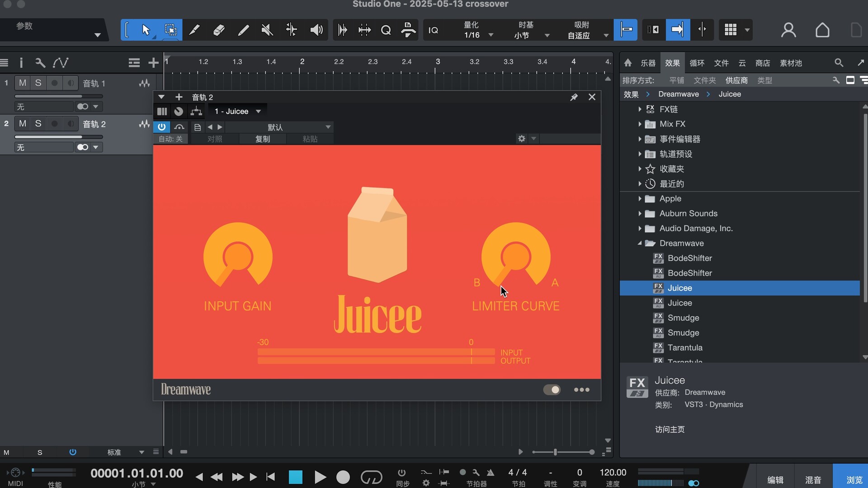Switch to the 乐器 tab
The image size is (868, 488).
pyautogui.click(x=648, y=63)
